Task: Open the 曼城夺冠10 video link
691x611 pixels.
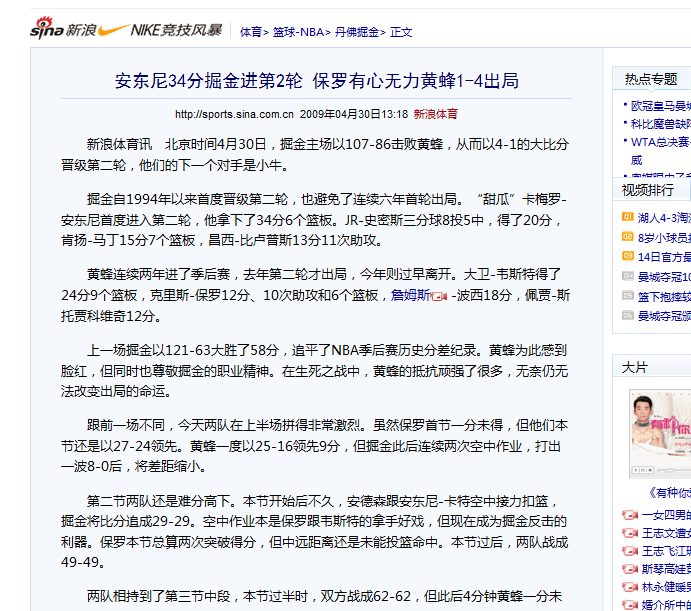Action: [x=664, y=276]
